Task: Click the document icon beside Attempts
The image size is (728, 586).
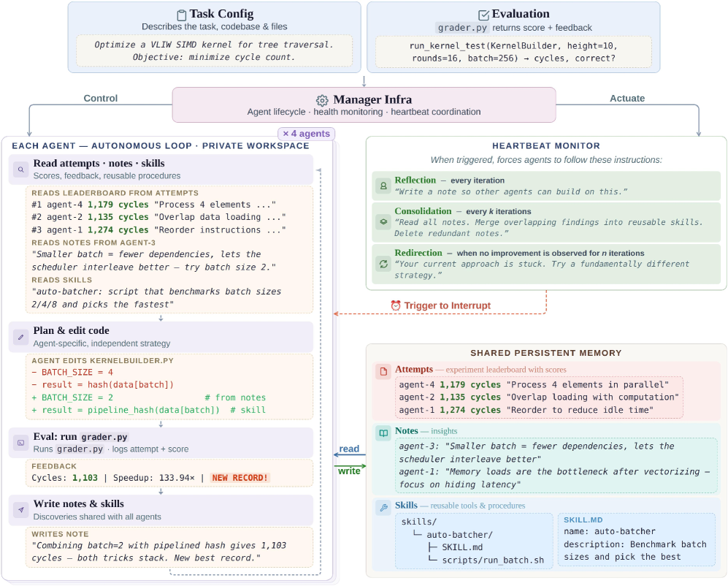Action: point(383,371)
